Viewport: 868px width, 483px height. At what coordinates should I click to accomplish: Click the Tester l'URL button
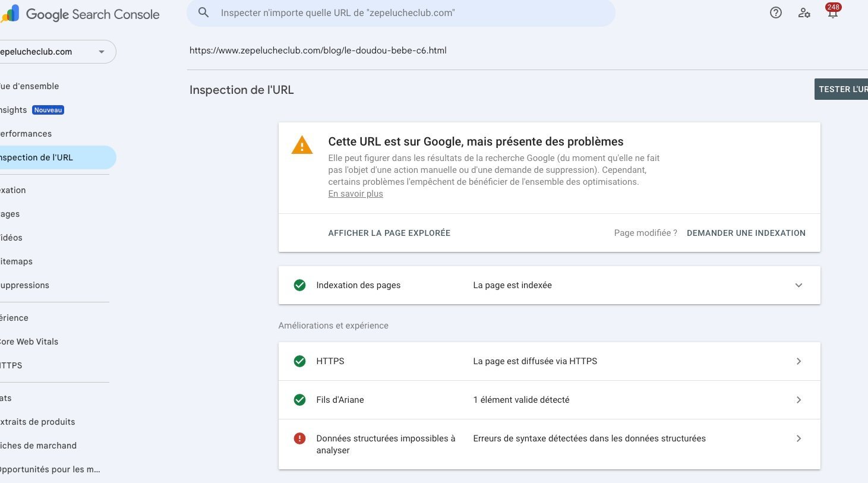click(x=841, y=89)
